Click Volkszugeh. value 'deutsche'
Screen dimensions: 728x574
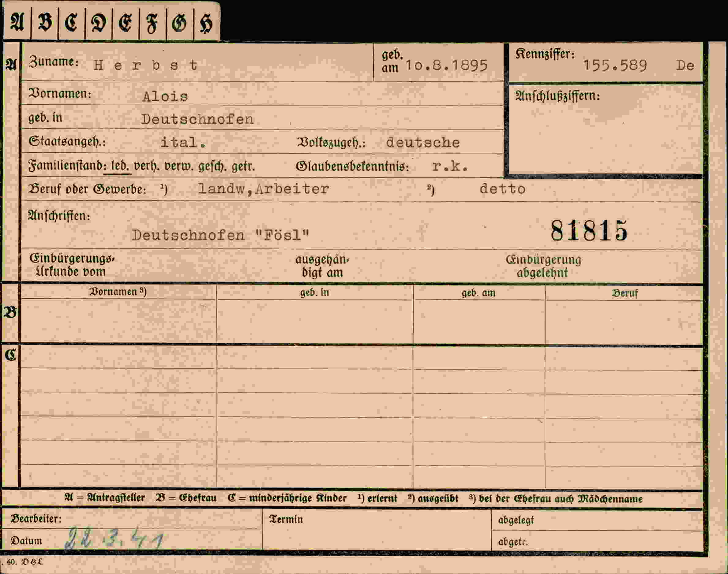(x=423, y=143)
